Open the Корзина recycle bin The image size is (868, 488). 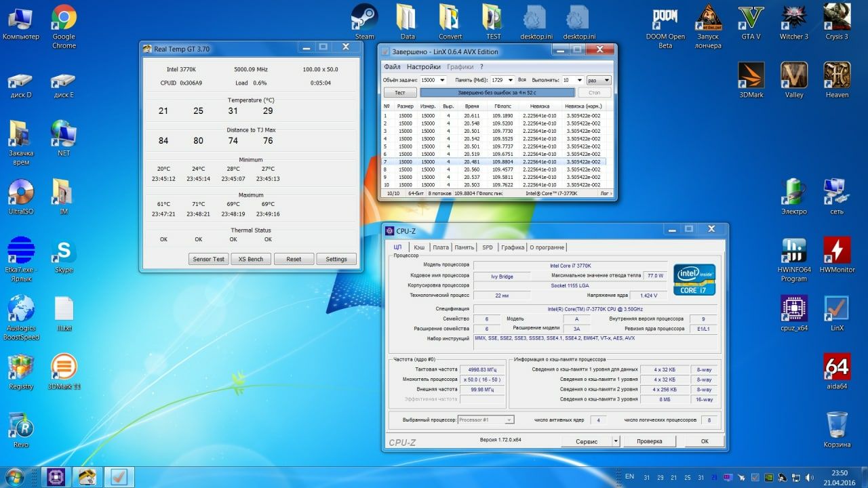click(x=837, y=430)
